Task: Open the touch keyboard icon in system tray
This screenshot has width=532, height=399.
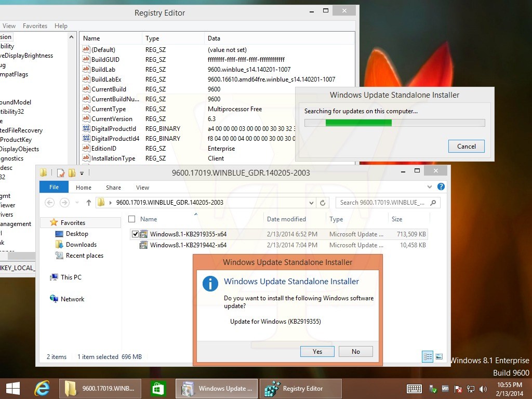Action: 414,389
